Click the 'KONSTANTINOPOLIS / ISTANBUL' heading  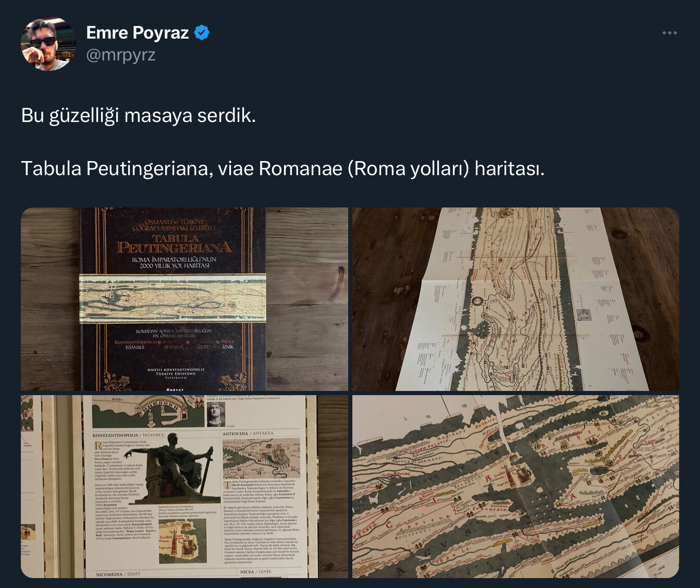pos(128,435)
